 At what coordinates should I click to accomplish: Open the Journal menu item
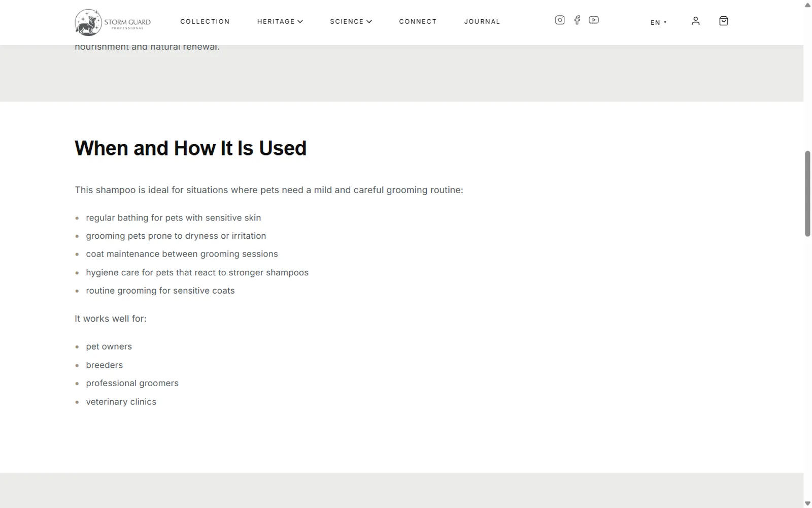tap(482, 21)
